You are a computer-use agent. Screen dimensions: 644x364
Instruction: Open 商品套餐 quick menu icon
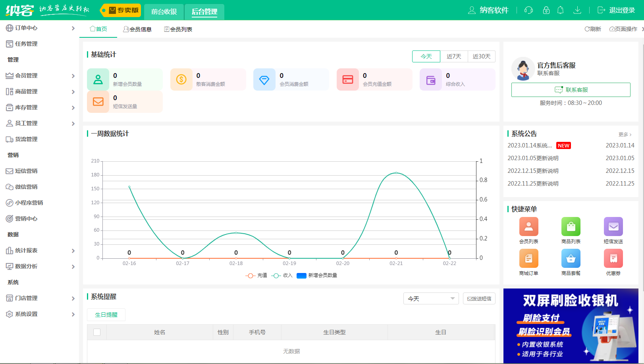tap(571, 259)
